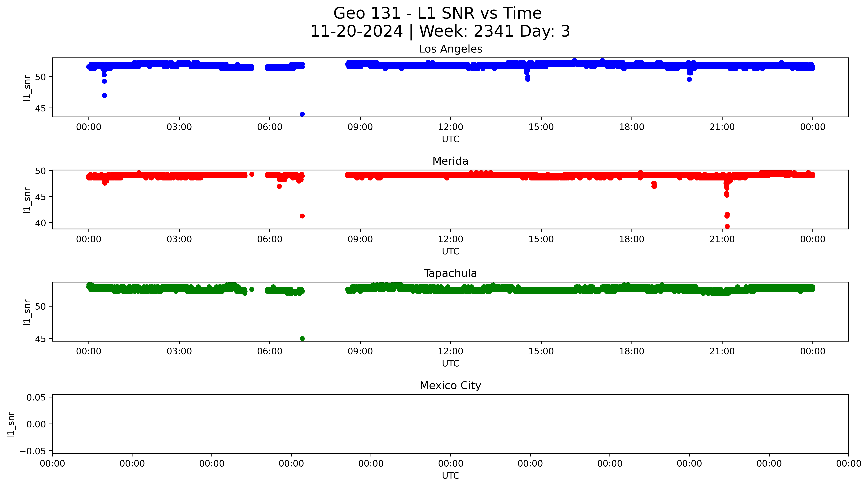Image resolution: width=868 pixels, height=487 pixels.
Task: Click the 'Merida' subplot title
Action: click(450, 161)
